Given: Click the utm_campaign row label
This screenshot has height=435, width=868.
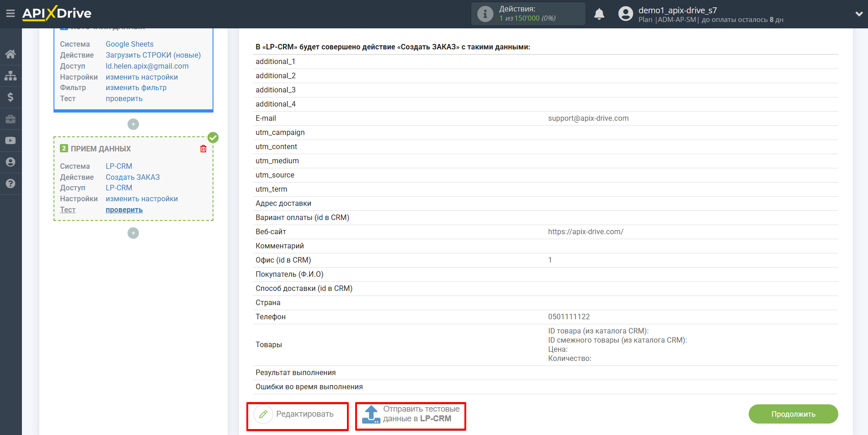Looking at the screenshot, I should click(280, 132).
